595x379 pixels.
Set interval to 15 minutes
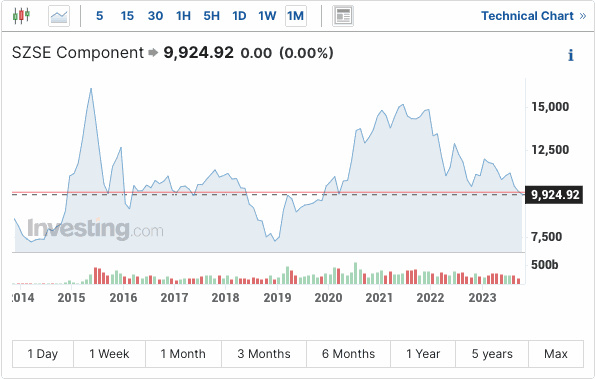(x=127, y=16)
